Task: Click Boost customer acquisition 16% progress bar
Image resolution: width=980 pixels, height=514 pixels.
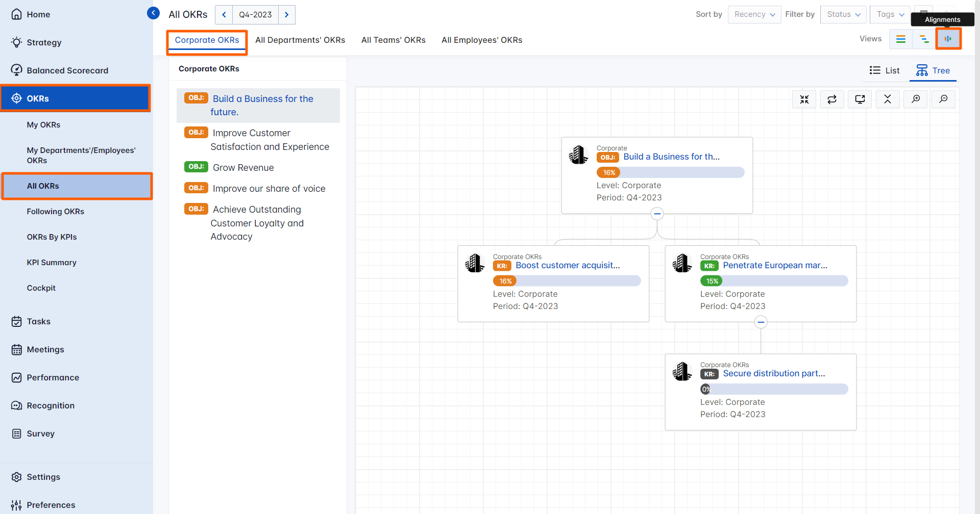Action: tap(567, 281)
